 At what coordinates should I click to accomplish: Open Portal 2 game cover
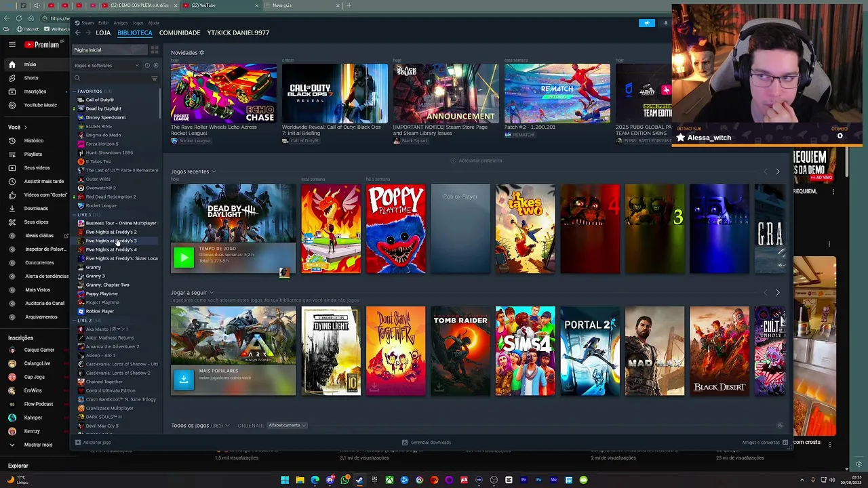(590, 351)
